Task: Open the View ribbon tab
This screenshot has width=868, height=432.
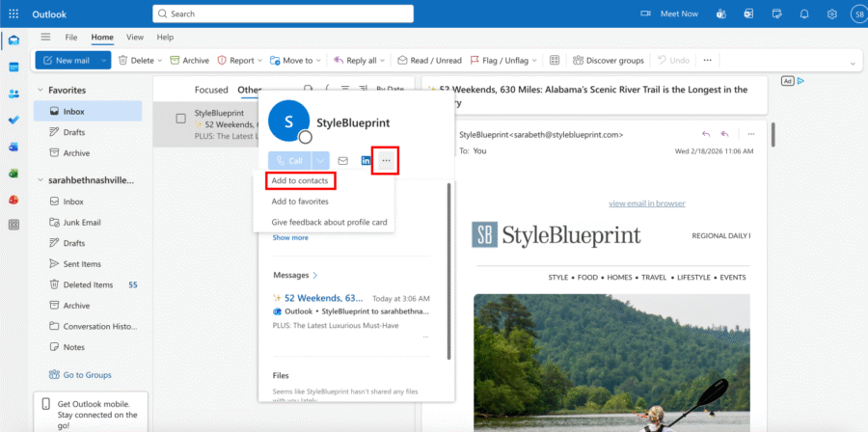Action: pos(134,37)
